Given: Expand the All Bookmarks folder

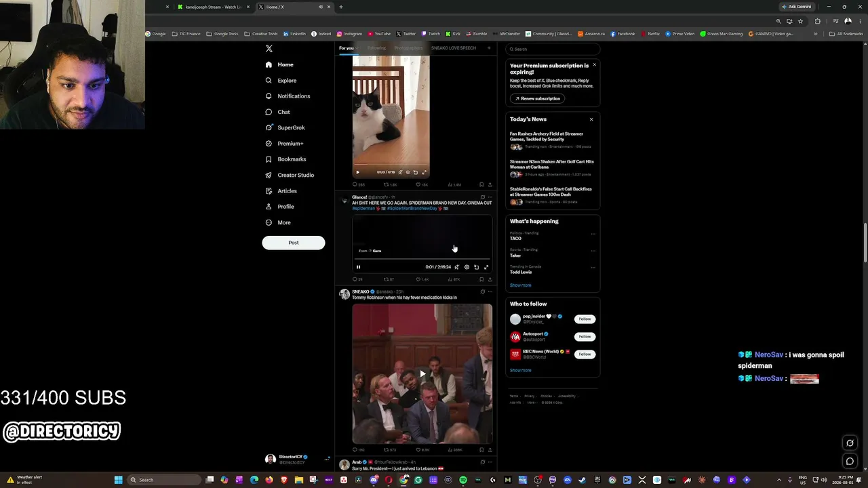Looking at the screenshot, I should click(x=846, y=34).
